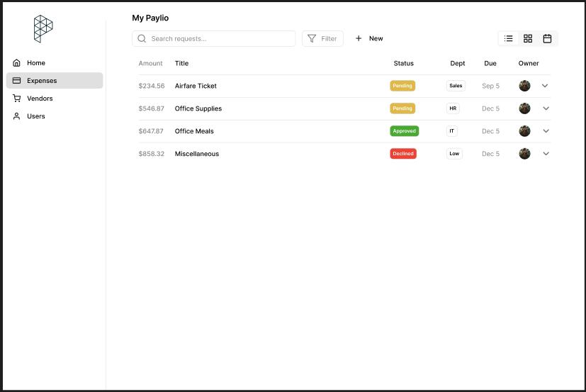The width and height of the screenshot is (586, 392).
Task: Expand the Airfare Ticket row
Action: [x=546, y=86]
